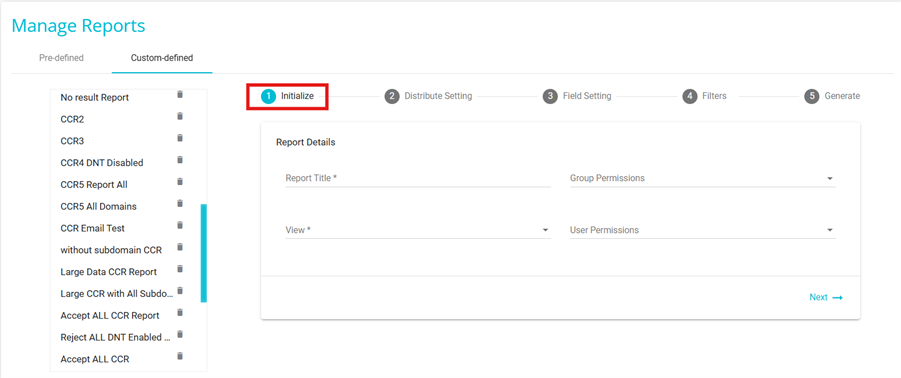Select the Custom-defined tab
The width and height of the screenshot is (901, 378).
point(162,58)
